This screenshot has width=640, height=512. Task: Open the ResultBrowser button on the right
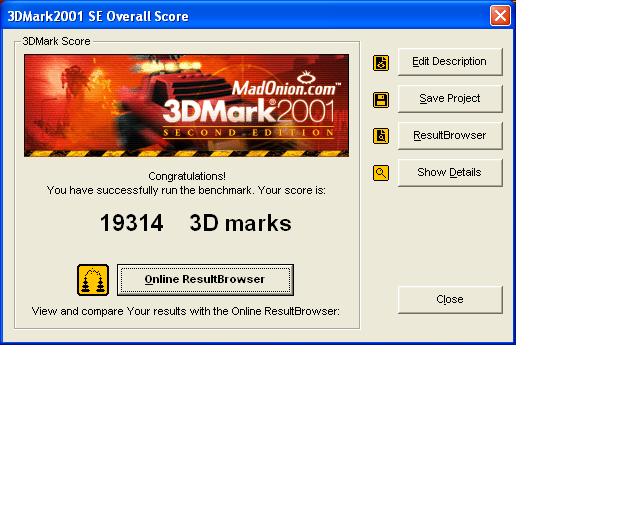450,135
